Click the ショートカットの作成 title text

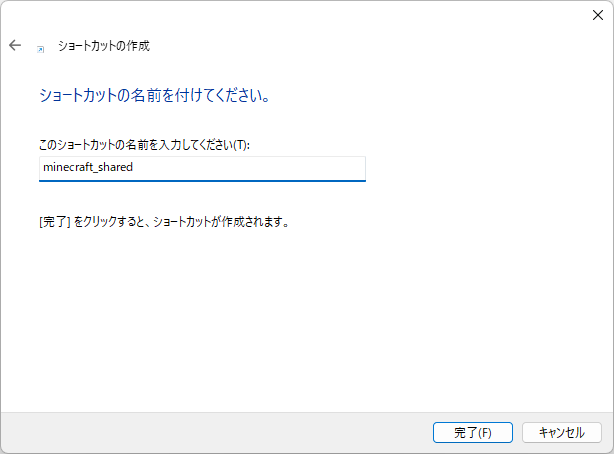click(104, 46)
